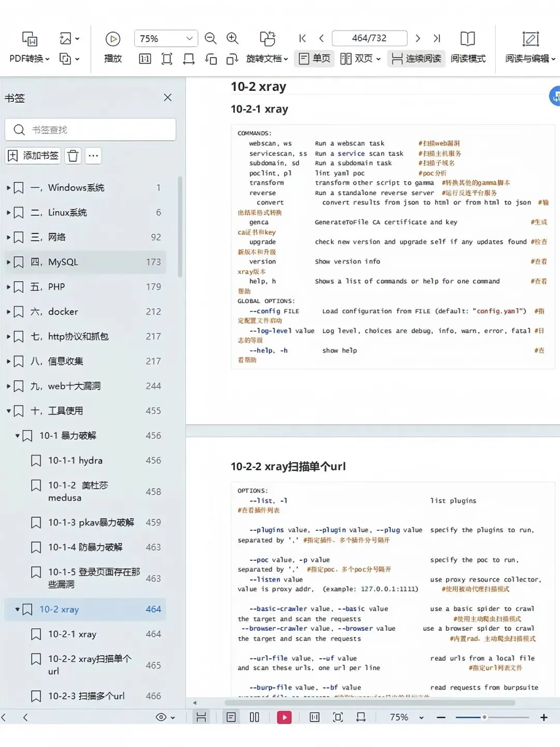Open the PDF转换 conversion menu

(30, 47)
